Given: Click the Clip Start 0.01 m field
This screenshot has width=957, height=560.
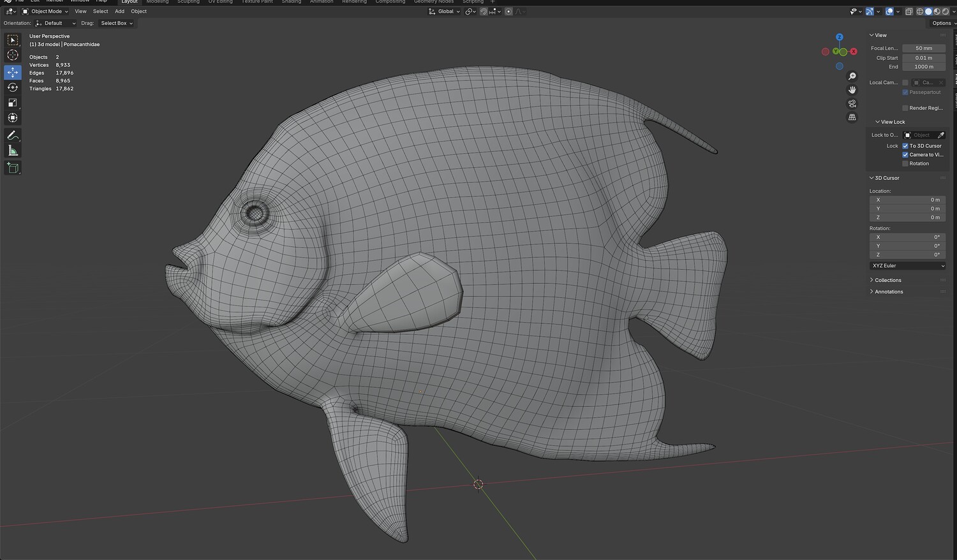Looking at the screenshot, I should click(x=924, y=58).
